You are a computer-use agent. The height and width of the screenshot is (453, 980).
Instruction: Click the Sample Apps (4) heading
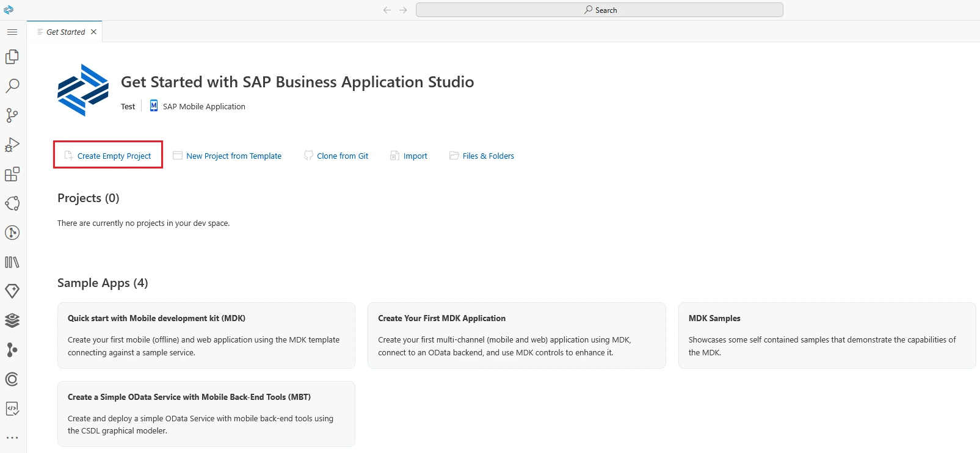click(x=103, y=283)
